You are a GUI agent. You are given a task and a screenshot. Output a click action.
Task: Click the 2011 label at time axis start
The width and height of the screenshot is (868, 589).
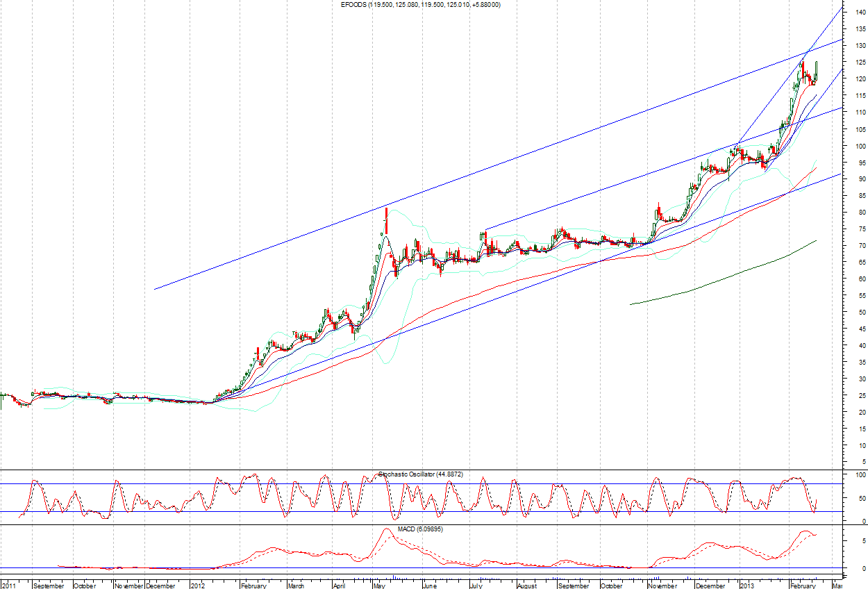10,585
